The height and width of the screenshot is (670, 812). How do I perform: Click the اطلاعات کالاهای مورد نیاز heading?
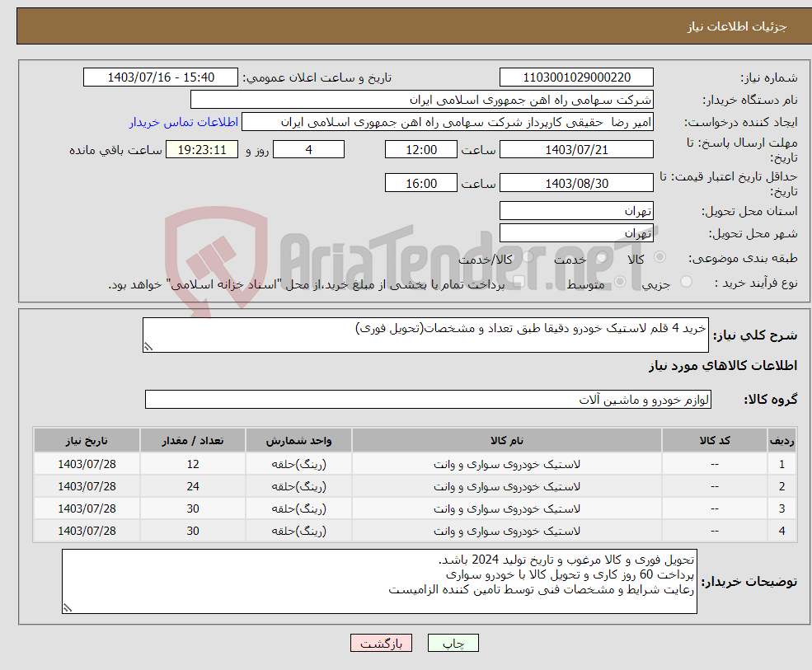[722, 366]
